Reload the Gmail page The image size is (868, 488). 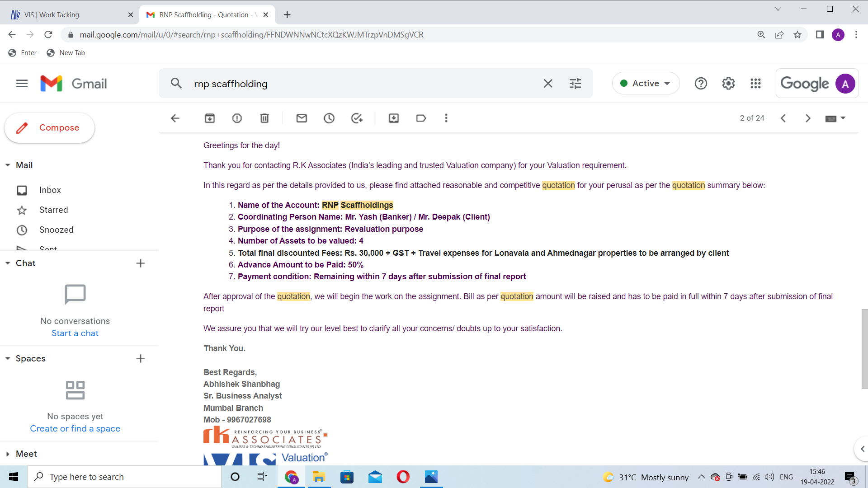[48, 35]
